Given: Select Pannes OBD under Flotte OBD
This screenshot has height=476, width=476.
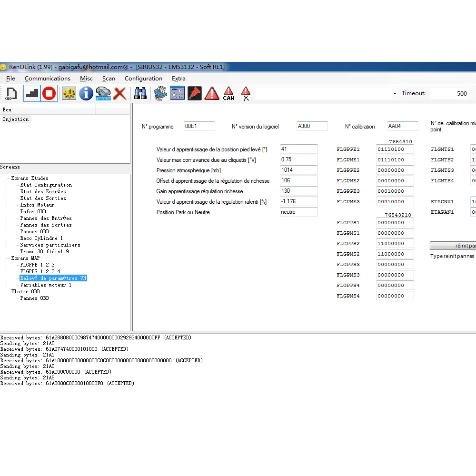Looking at the screenshot, I should pyautogui.click(x=34, y=298).
